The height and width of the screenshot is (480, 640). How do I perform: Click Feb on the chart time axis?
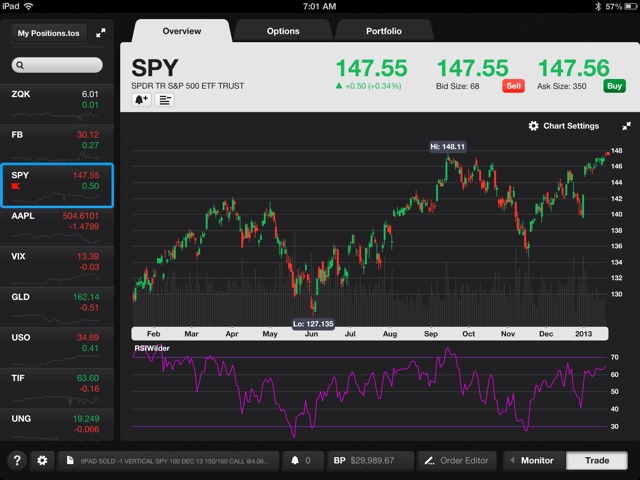coord(153,334)
